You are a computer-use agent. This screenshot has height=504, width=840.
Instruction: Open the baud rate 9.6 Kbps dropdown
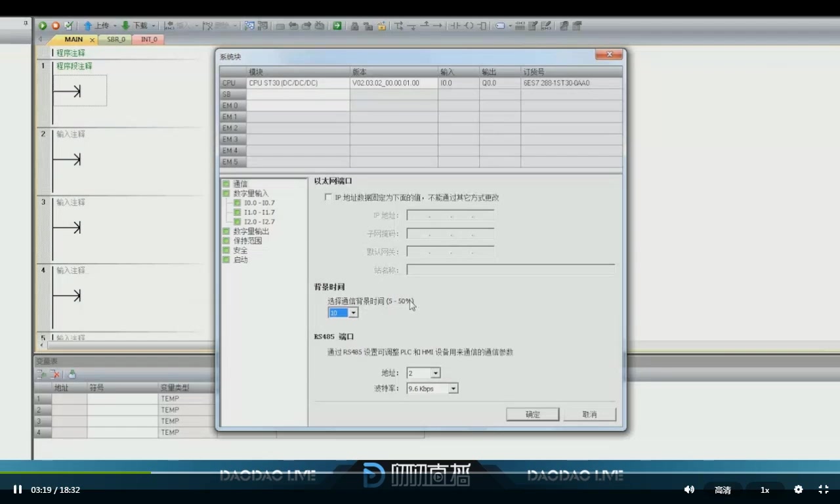click(453, 388)
